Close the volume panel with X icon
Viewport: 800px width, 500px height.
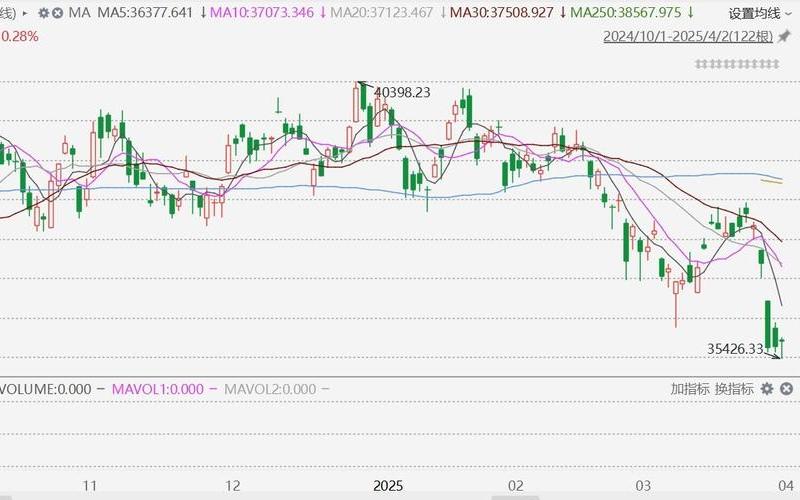pos(786,389)
